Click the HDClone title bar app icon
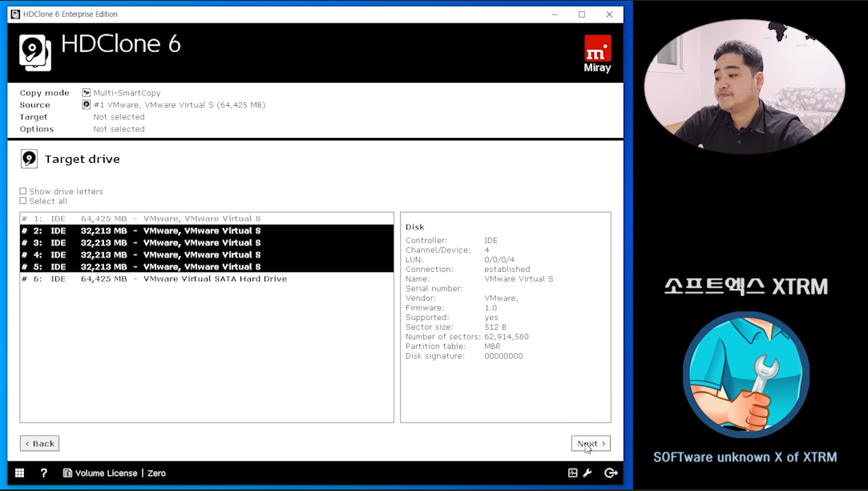 tap(15, 14)
